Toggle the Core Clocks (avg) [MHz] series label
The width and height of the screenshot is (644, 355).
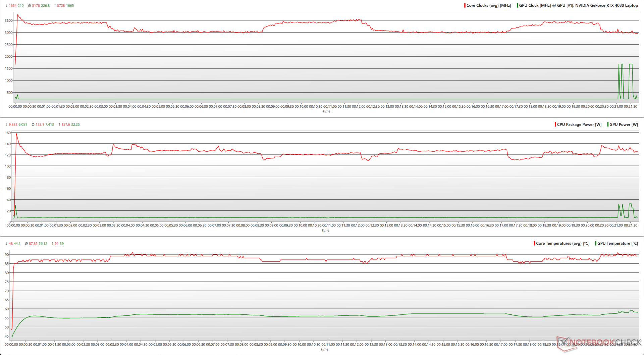(489, 5)
